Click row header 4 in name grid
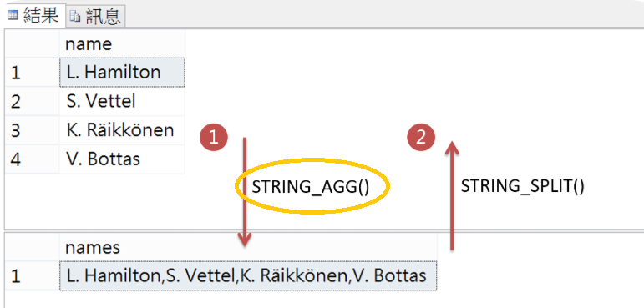The height and width of the screenshot is (308, 644). (32, 159)
